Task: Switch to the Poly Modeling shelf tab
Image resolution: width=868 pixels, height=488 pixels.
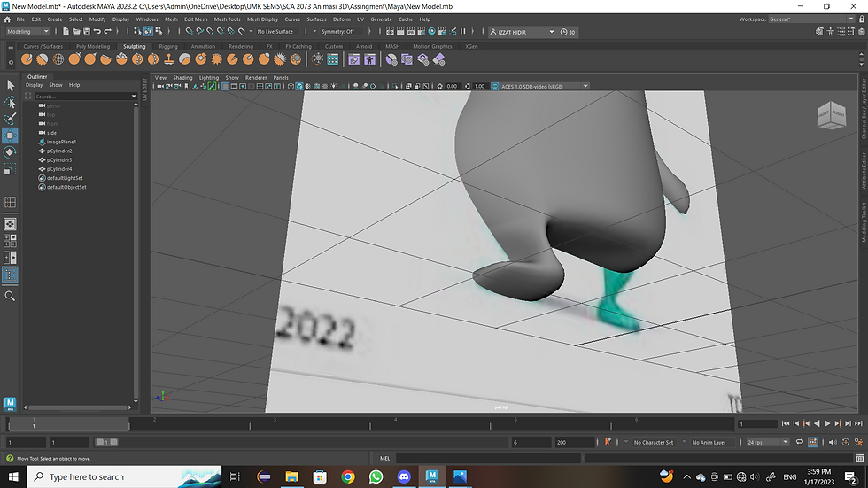Action: tap(93, 46)
